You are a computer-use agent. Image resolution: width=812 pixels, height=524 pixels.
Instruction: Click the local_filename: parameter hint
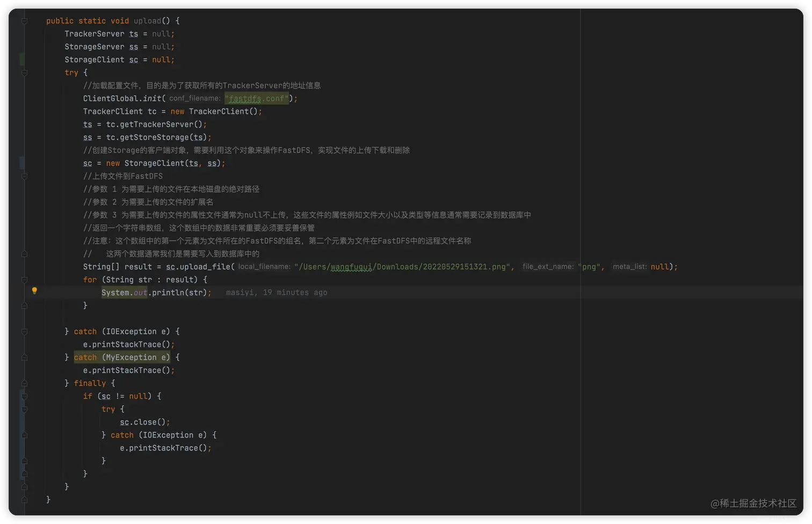pos(264,267)
